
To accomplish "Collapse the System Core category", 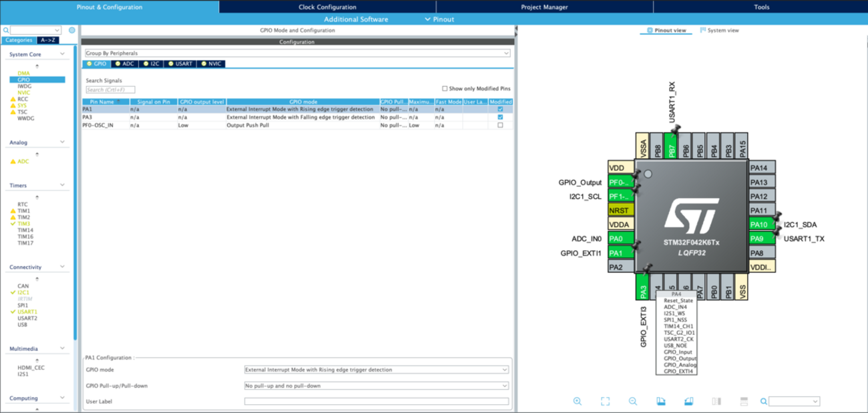I will 62,54.
